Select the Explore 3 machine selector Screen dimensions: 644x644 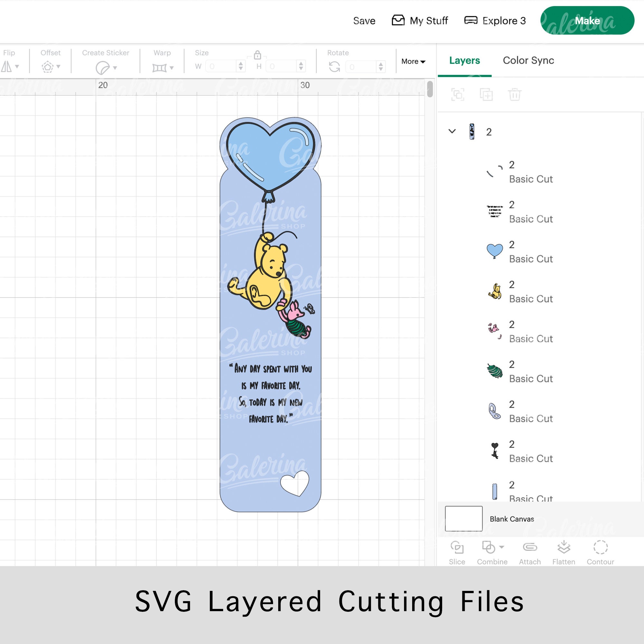tap(495, 21)
